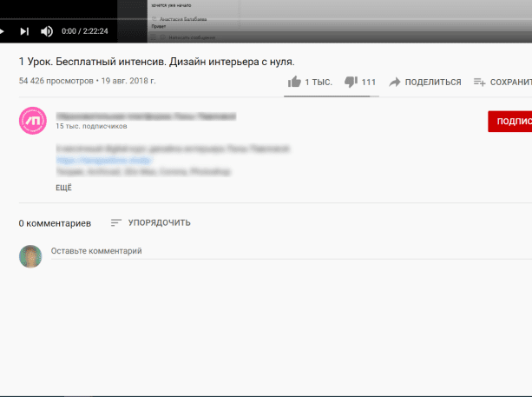Click the like/dislike ratio bar

(332, 96)
